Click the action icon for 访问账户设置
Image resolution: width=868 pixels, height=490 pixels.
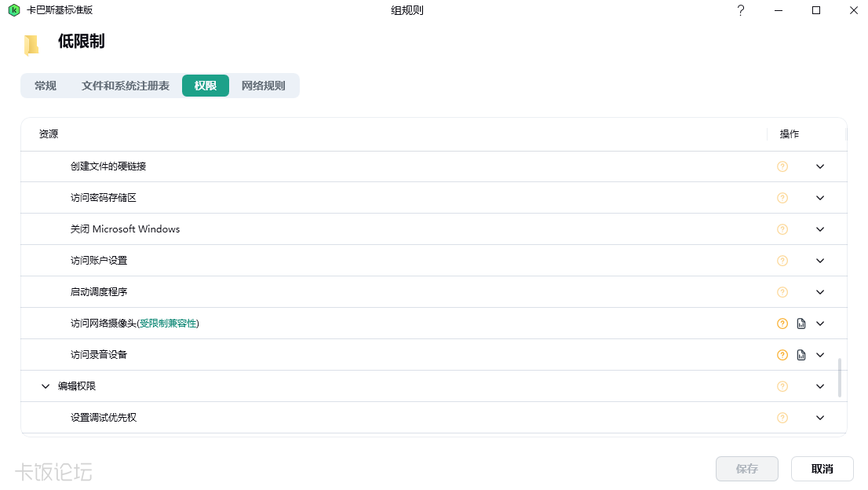(782, 261)
